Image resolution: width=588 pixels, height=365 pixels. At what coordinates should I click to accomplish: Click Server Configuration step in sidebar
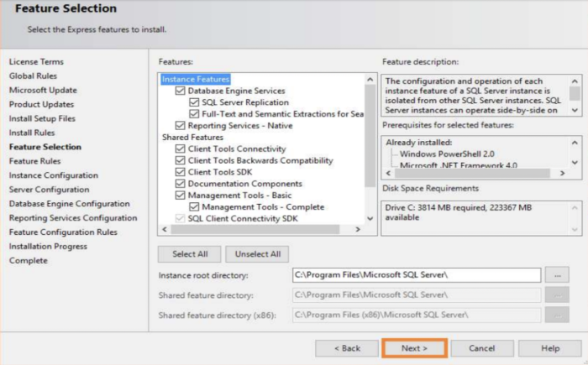point(49,190)
